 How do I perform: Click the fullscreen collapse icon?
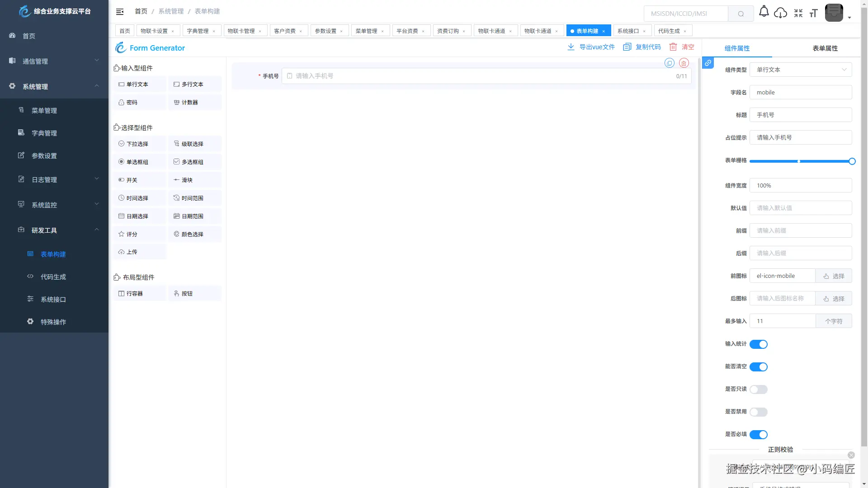(x=798, y=13)
